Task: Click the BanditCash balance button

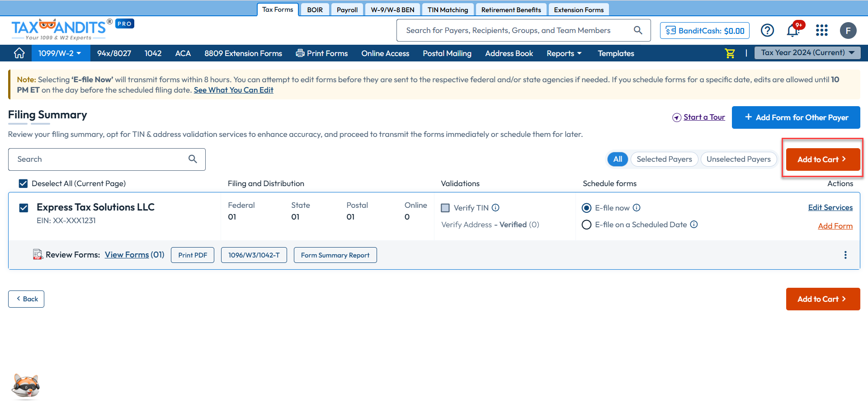Action: (x=705, y=30)
